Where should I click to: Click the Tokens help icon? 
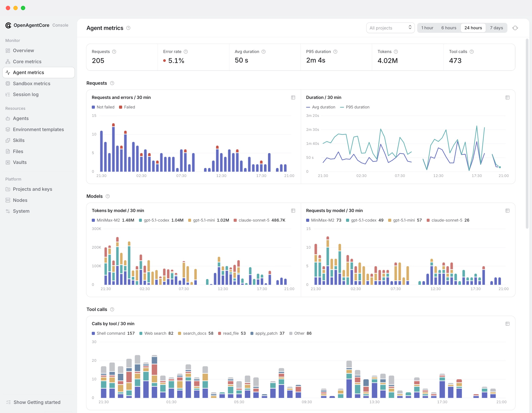[396, 52]
